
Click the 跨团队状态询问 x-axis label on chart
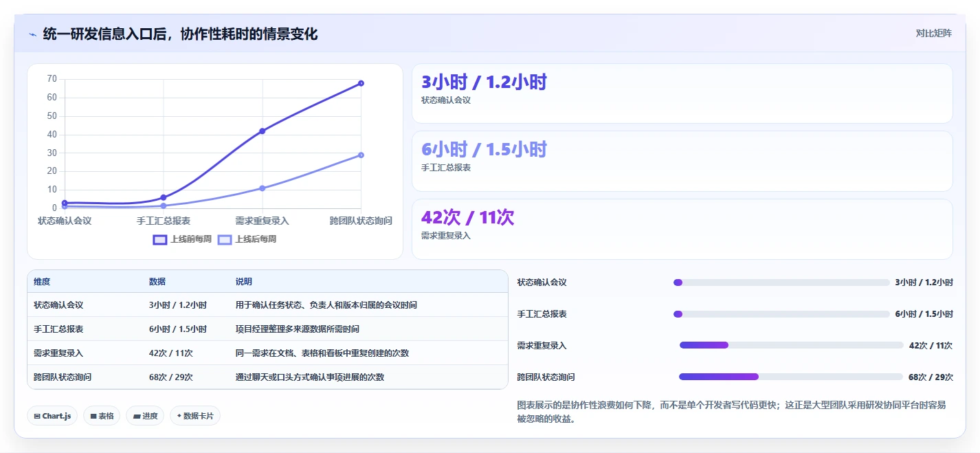[361, 221]
